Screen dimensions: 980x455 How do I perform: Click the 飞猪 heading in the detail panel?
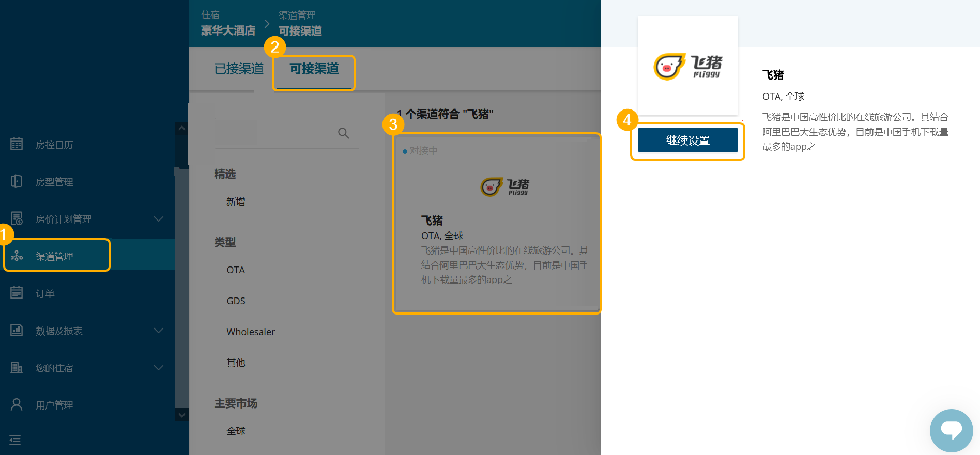click(x=773, y=75)
